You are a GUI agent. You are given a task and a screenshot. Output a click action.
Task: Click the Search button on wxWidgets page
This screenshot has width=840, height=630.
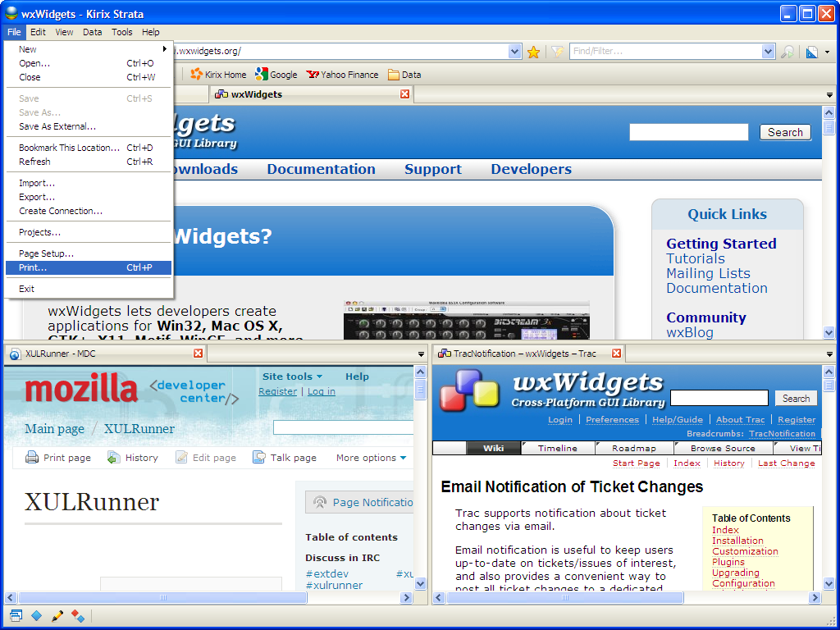click(785, 132)
